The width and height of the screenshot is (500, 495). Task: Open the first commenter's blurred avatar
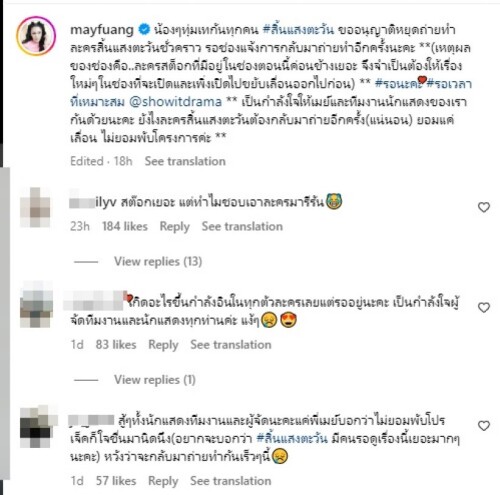(x=35, y=207)
